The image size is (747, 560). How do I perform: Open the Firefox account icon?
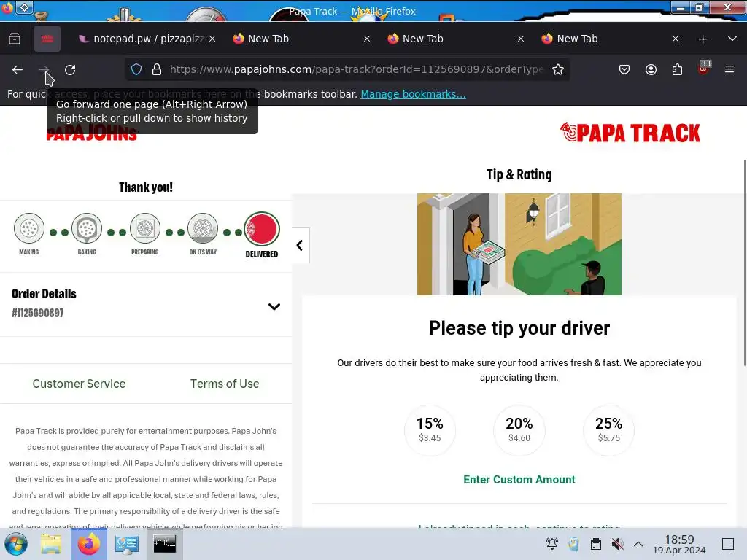651,69
